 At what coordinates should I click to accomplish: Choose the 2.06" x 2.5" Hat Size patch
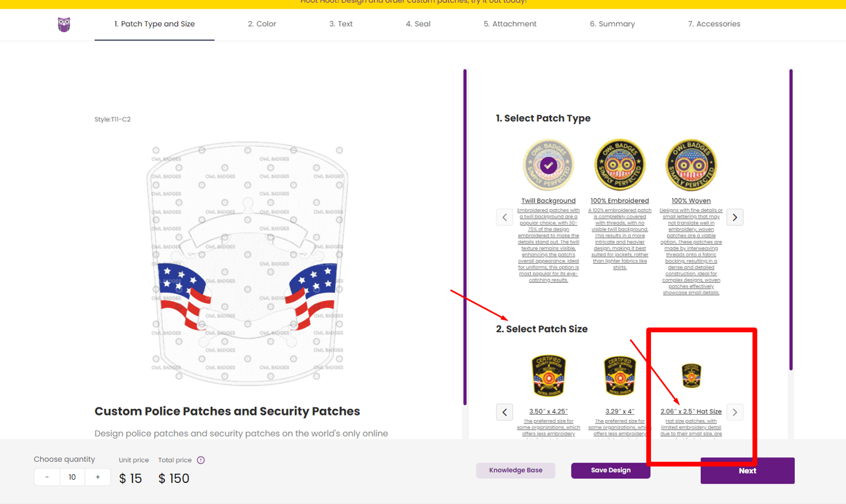(690, 376)
